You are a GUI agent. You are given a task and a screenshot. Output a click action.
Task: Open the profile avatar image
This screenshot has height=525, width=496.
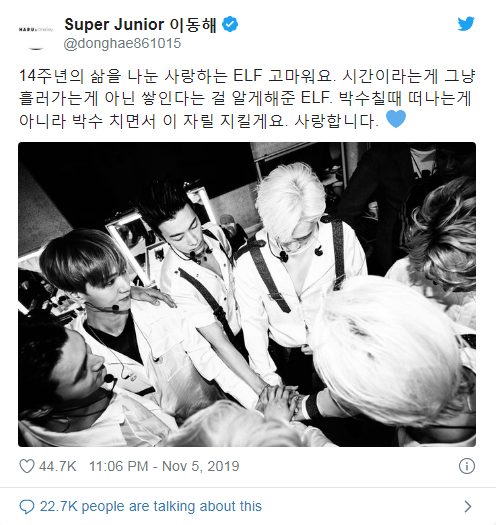tap(36, 33)
